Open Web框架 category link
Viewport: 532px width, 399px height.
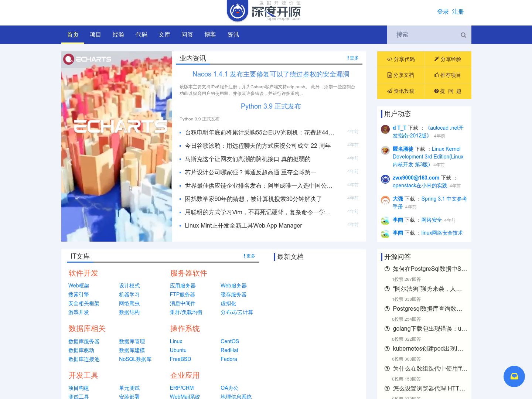click(x=79, y=286)
